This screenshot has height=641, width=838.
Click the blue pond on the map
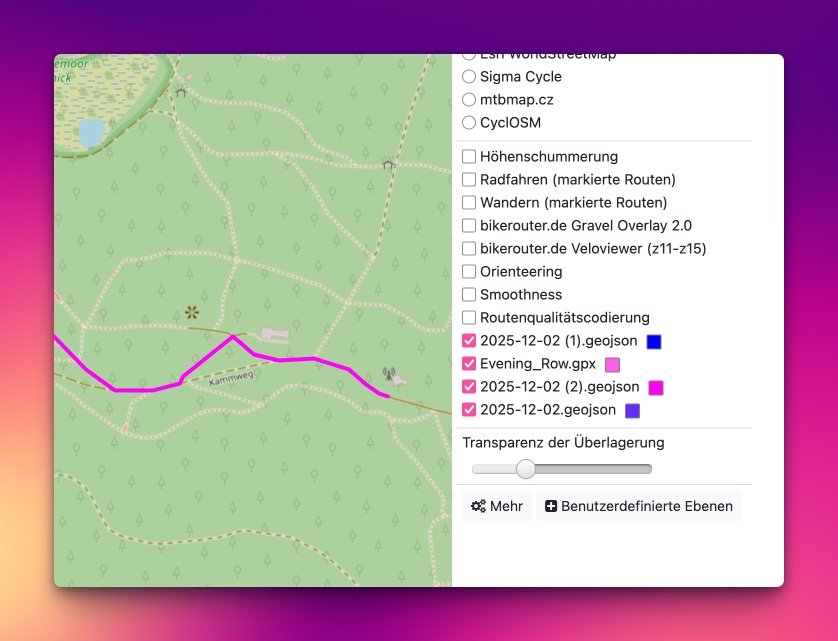click(91, 132)
